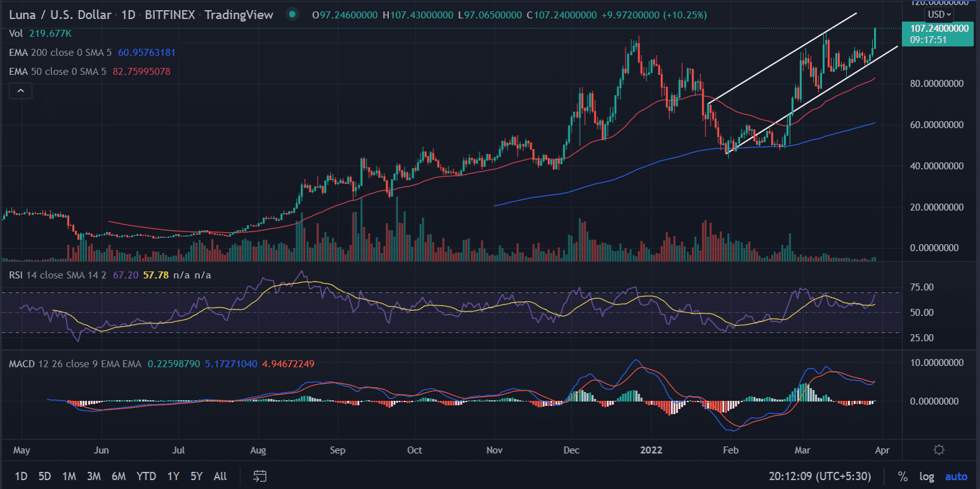
Task: Choose the 3M date range
Action: (x=95, y=476)
